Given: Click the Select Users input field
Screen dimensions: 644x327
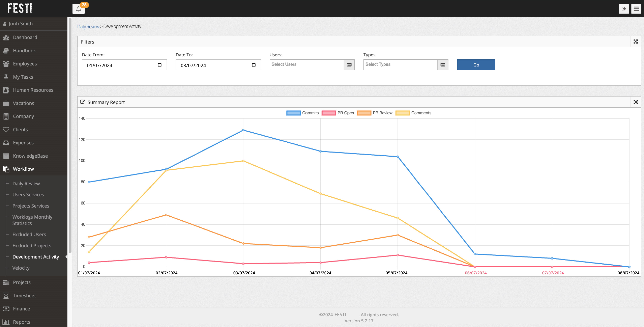Looking at the screenshot, I should click(x=306, y=65).
